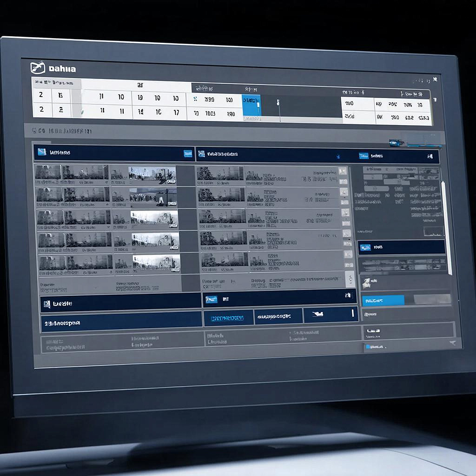The width and height of the screenshot is (476, 476).
Task: Click the icon ending the lower middle header bar
Action: pos(348,295)
